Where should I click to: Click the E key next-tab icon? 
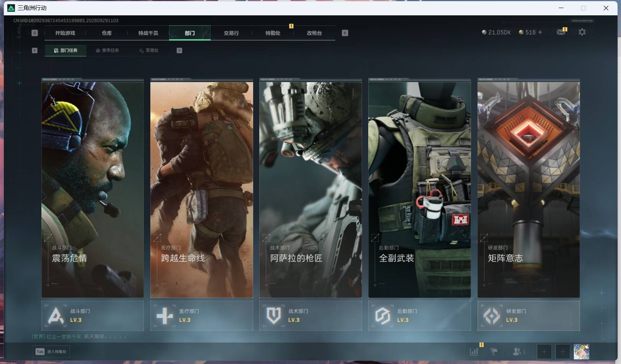click(345, 33)
